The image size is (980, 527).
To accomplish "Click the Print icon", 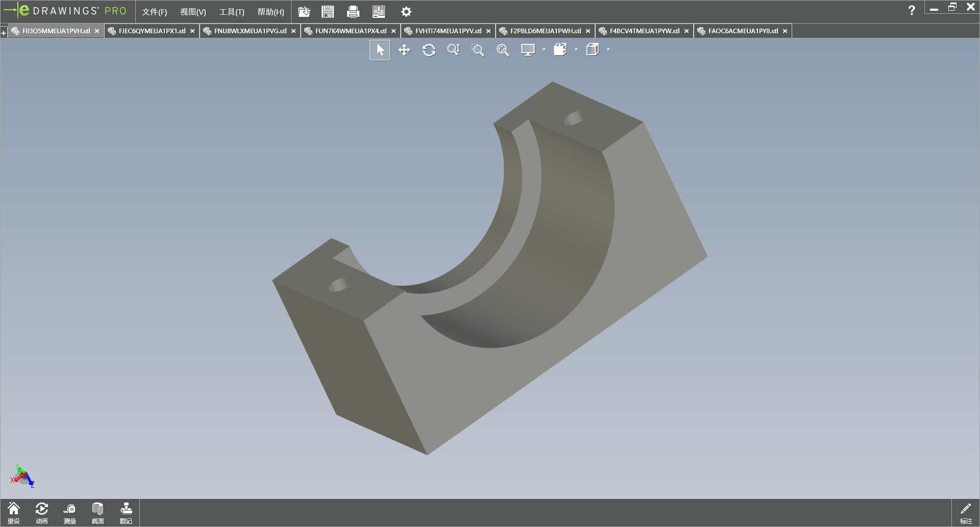I will (x=353, y=12).
